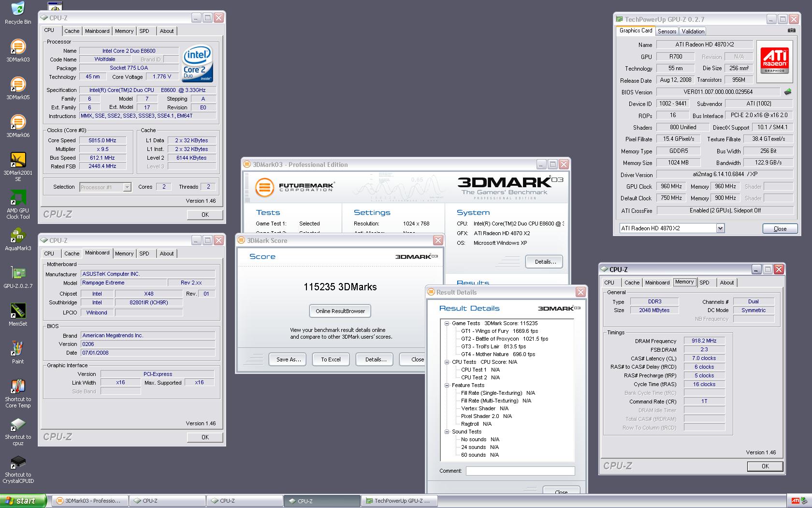This screenshot has width=812, height=508.
Task: Open the Paint desktop icon
Action: pos(18,352)
